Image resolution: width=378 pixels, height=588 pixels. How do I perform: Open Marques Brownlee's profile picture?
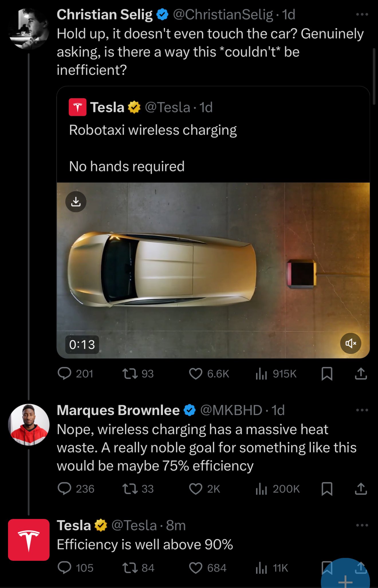[29, 424]
